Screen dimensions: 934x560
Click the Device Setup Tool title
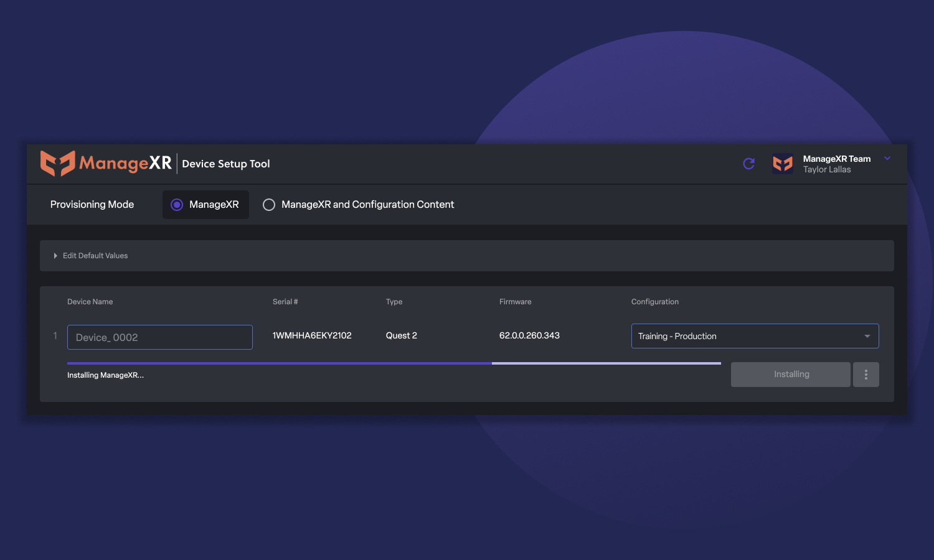226,164
